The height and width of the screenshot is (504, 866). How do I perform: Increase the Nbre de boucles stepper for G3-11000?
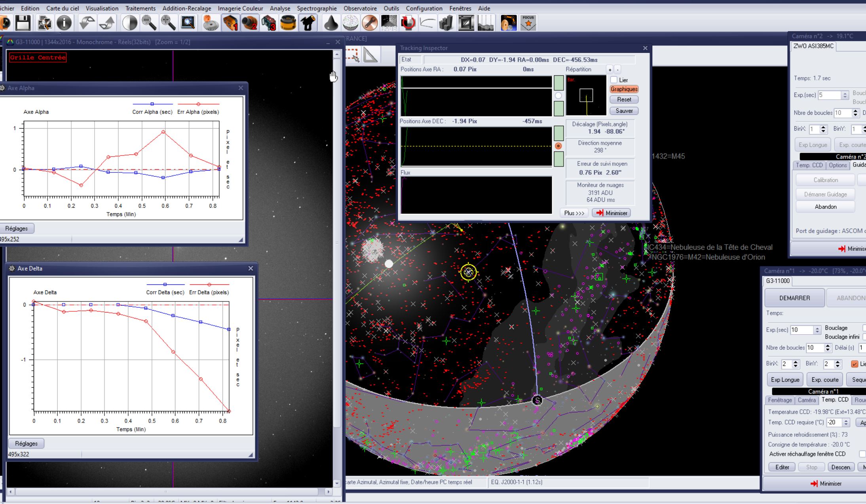[x=828, y=345]
